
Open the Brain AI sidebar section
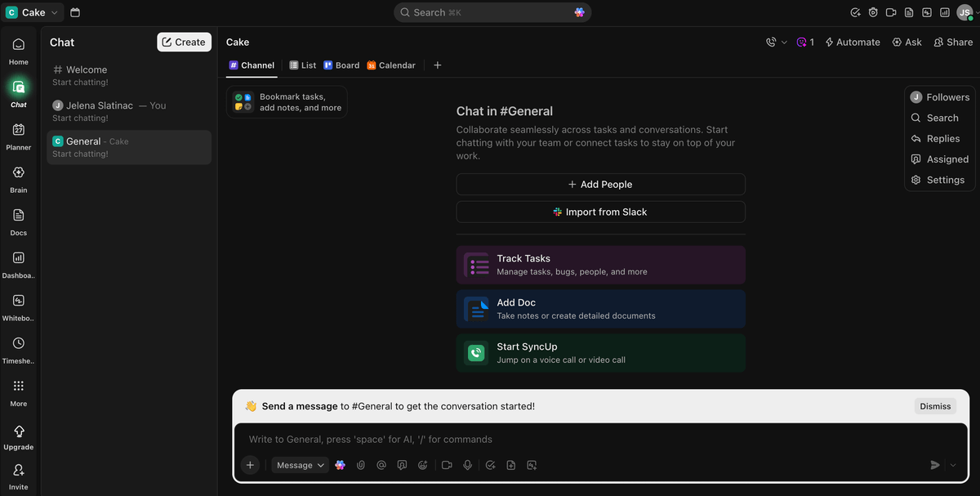coord(18,178)
